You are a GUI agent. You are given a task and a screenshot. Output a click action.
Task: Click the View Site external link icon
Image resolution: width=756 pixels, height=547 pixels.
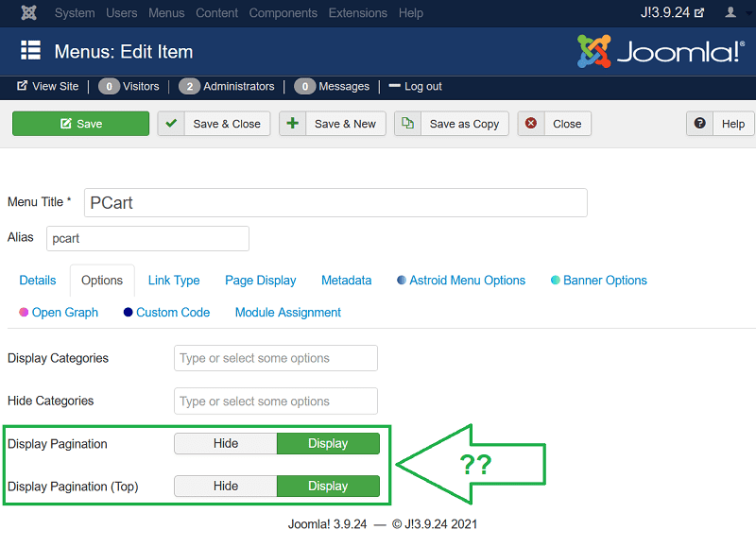click(22, 86)
